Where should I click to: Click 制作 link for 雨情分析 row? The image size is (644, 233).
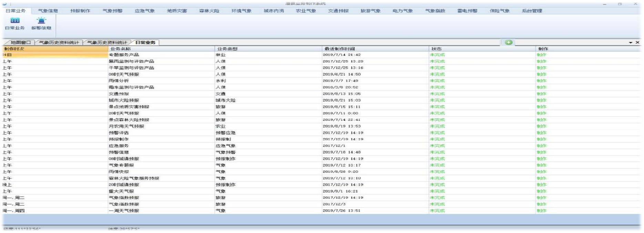tap(541, 81)
